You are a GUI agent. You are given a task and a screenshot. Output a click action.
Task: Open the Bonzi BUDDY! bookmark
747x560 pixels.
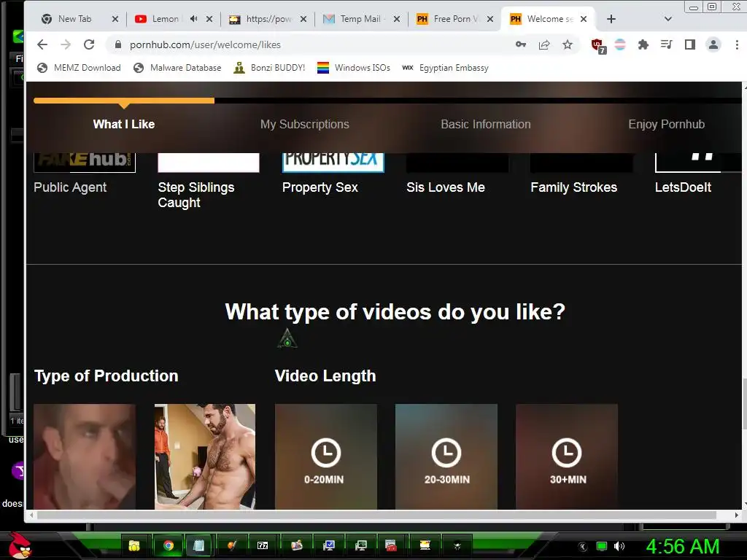269,68
